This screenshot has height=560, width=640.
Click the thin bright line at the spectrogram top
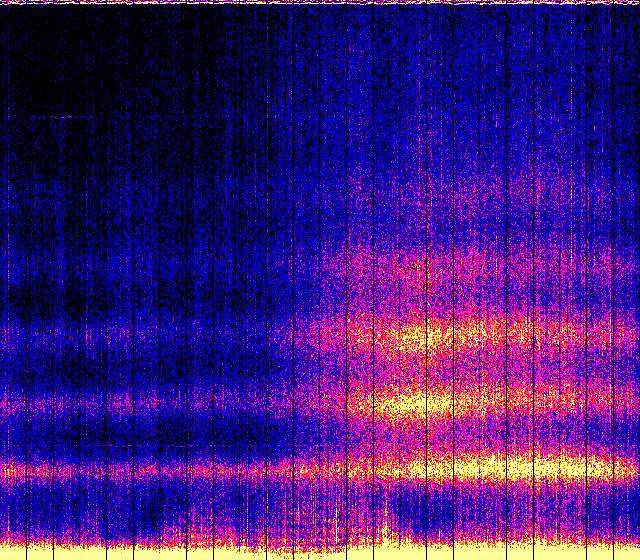320,3
